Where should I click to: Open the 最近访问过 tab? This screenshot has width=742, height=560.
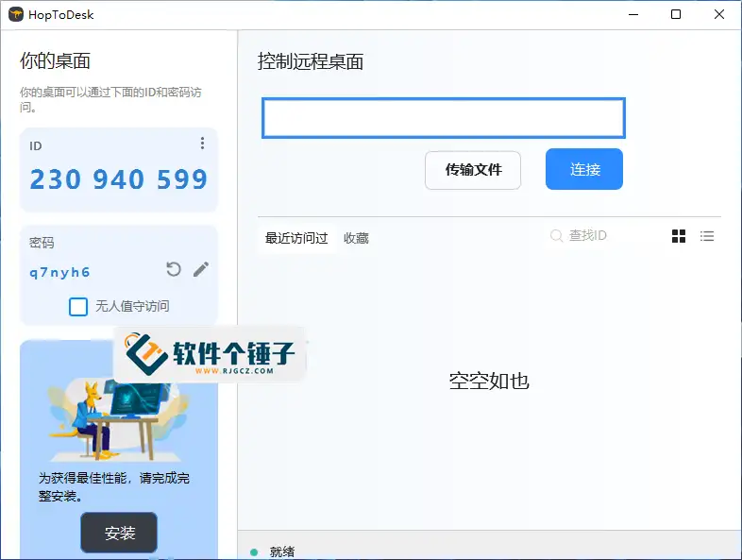coord(296,238)
